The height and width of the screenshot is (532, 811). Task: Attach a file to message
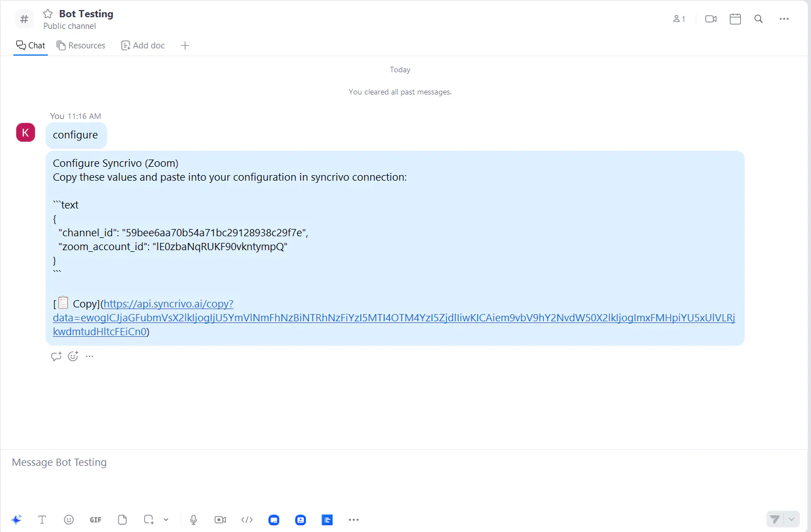tap(122, 520)
